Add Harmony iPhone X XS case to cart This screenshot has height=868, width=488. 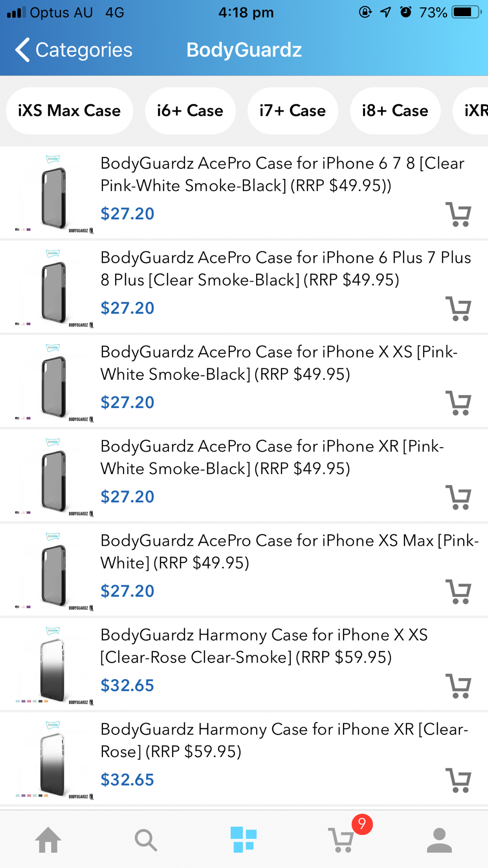[458, 686]
